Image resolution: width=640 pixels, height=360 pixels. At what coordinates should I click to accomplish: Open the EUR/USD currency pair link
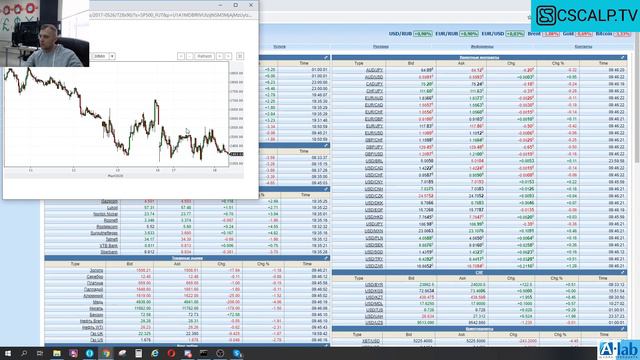[374, 133]
